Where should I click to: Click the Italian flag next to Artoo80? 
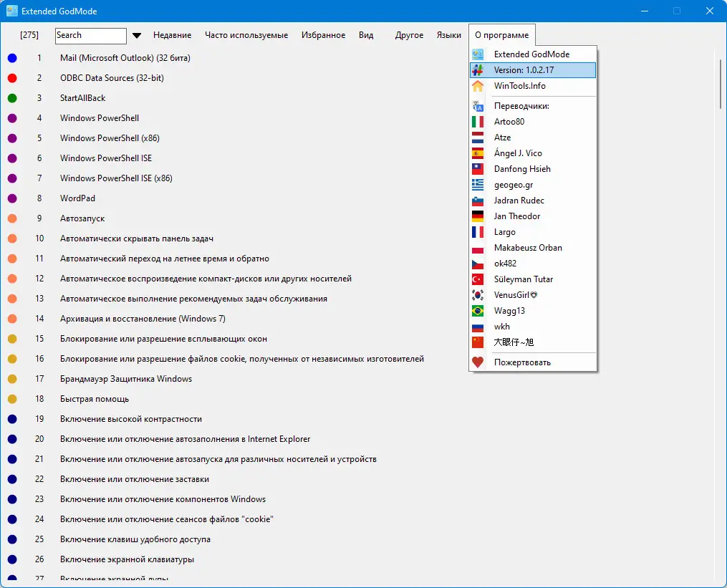pos(478,122)
